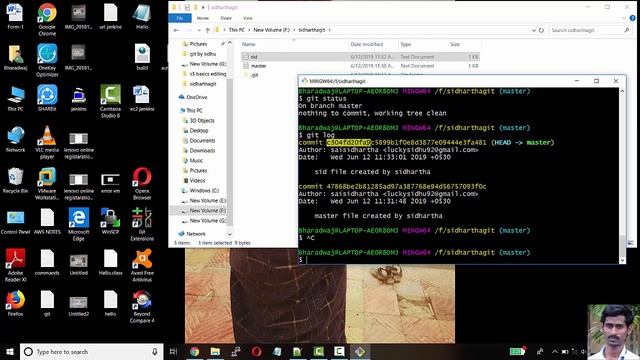
Task: Open ec2 jenkins document on desktop
Action: pos(142,98)
